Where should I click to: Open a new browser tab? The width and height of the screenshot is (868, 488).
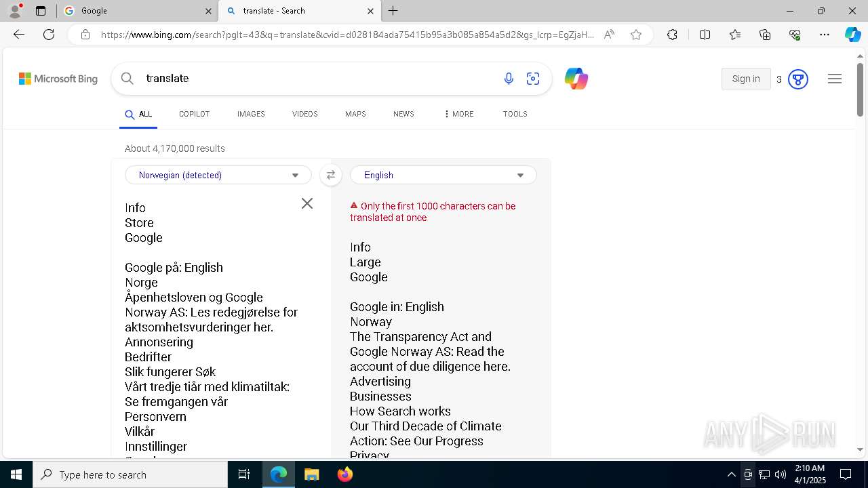coord(393,11)
